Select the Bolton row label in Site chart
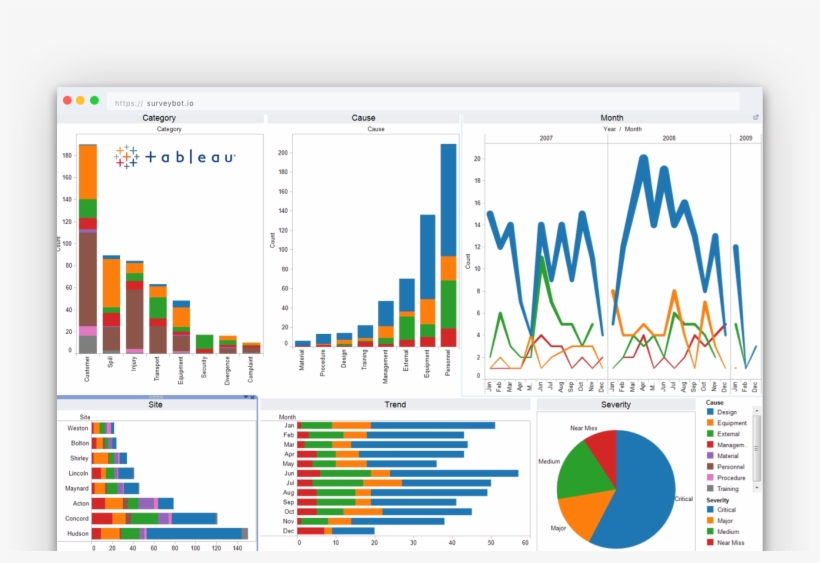 pos(79,443)
